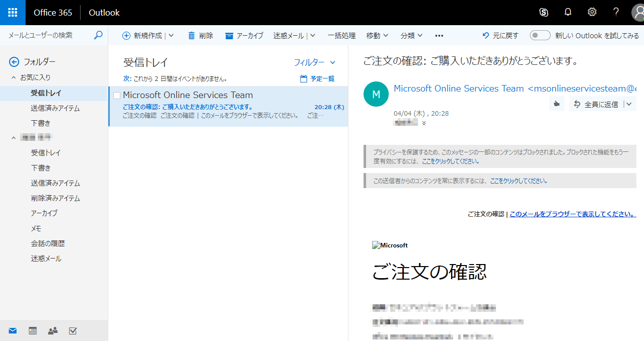Image resolution: width=644 pixels, height=341 pixels.
Task: Open the Categories (分類) dropdown
Action: point(411,36)
